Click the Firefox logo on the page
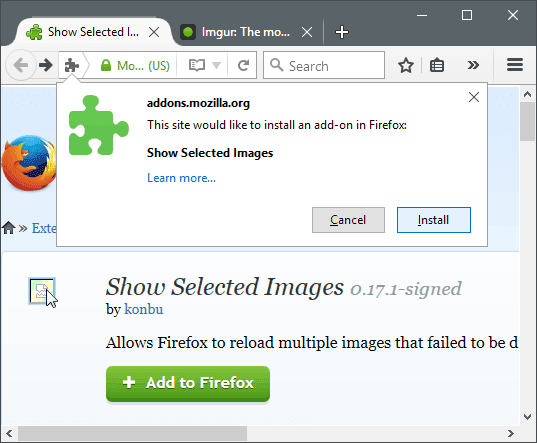Screen dimensions: 537x443 point(29,163)
